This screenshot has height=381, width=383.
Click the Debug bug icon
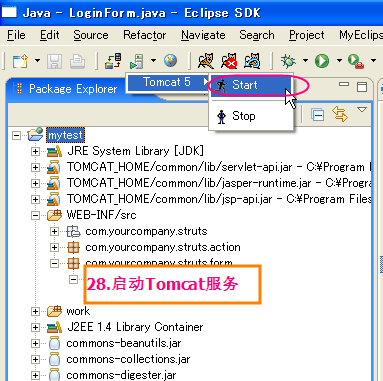click(288, 61)
